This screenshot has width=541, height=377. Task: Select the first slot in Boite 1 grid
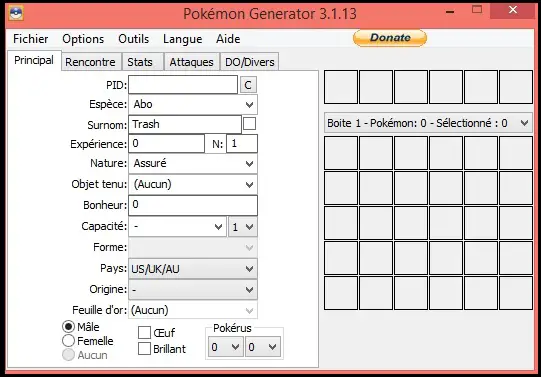click(341, 153)
